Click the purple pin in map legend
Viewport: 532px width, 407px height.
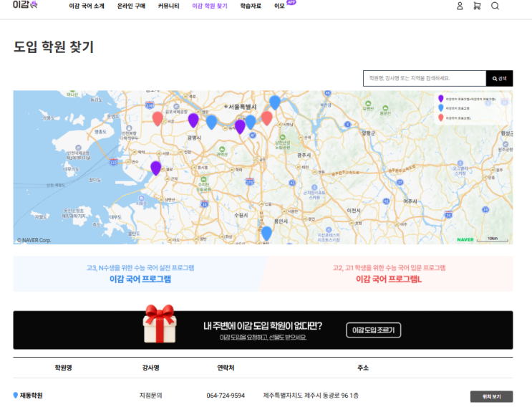441,99
